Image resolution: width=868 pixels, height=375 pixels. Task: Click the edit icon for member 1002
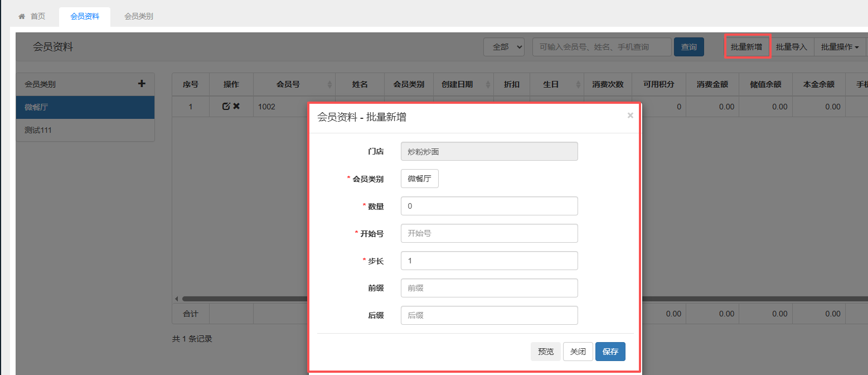pyautogui.click(x=226, y=106)
